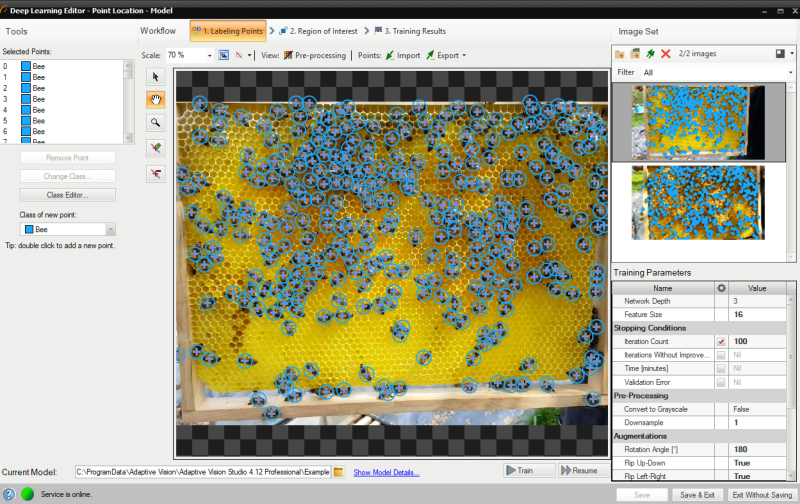Expand the Class of new point dropdown
This screenshot has width=800, height=504.
(110, 229)
